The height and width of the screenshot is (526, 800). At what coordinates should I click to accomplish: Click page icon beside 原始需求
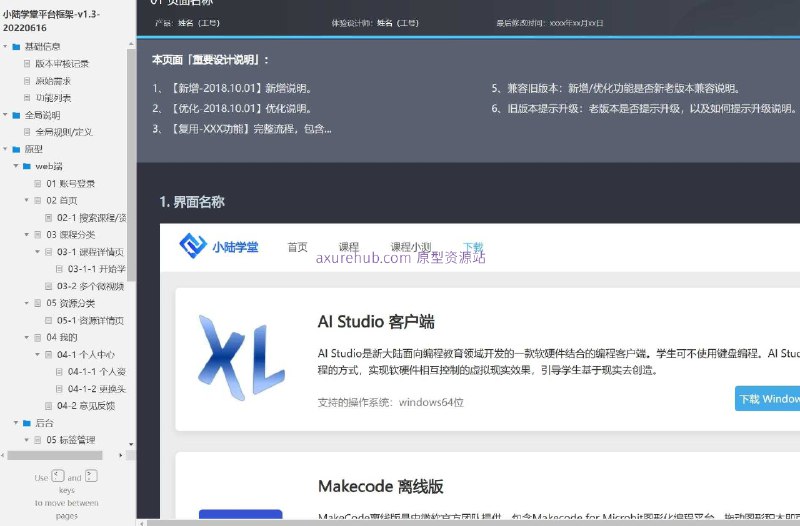point(27,81)
